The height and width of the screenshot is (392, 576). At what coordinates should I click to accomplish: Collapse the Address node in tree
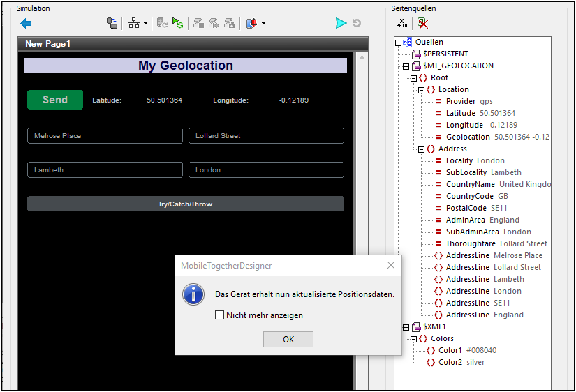click(x=421, y=149)
